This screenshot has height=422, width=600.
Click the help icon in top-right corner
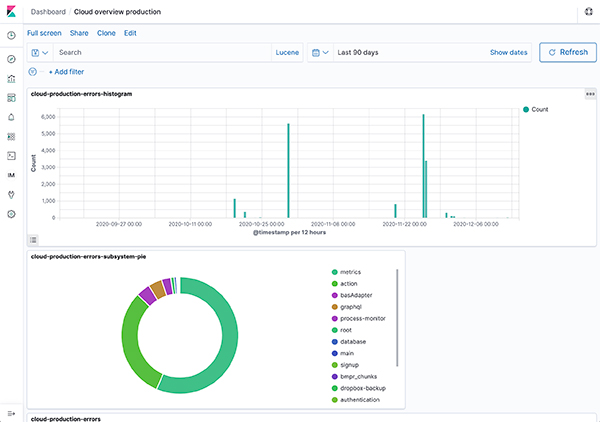tap(588, 11)
